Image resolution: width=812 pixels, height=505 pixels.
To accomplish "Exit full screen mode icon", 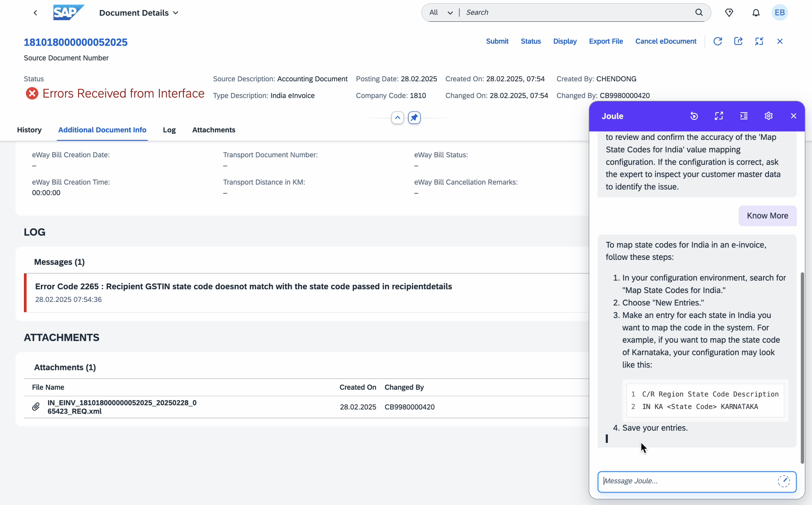I will [759, 41].
